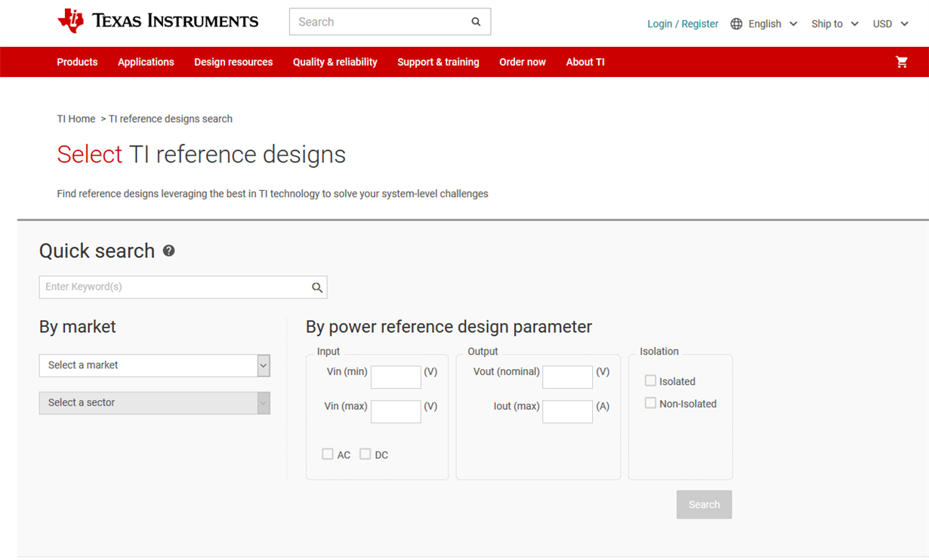Expand the Ship to selector
929x560 pixels.
click(835, 24)
